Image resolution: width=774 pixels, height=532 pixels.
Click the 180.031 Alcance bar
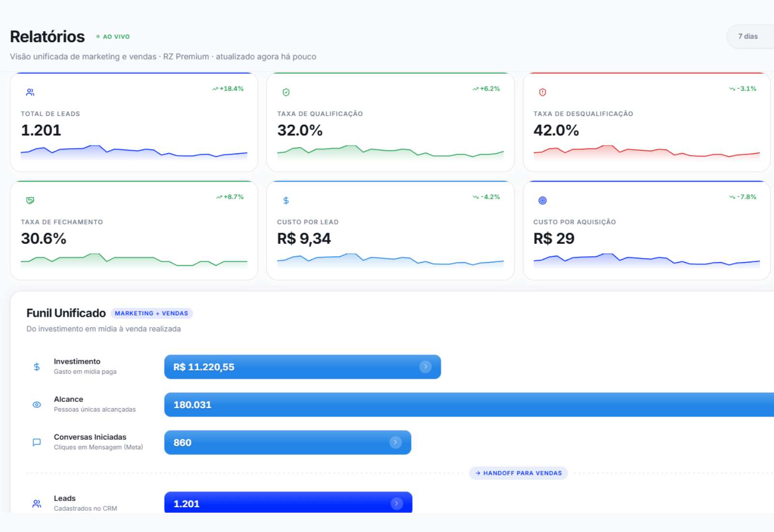pyautogui.click(x=469, y=404)
